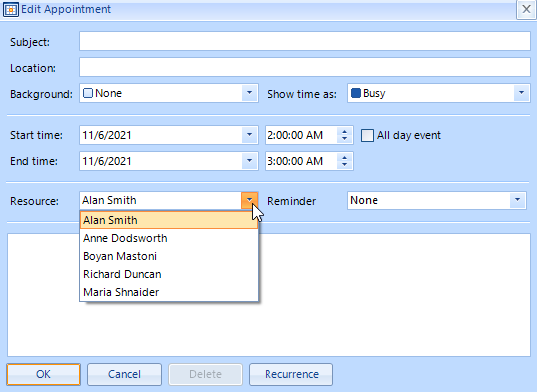Increase start time with up spinner arrow
This screenshot has width=537, height=392.
[345, 131]
